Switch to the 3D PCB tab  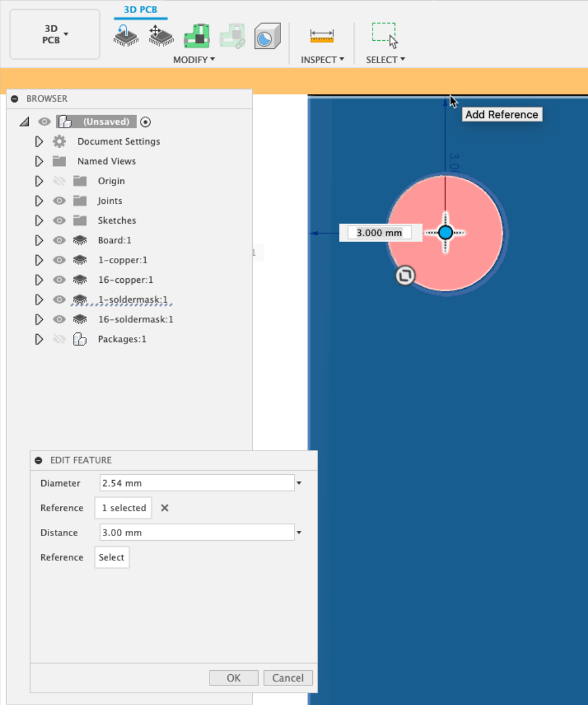tap(141, 9)
